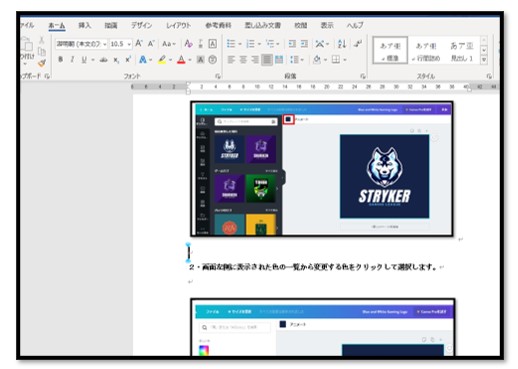The width and height of the screenshot is (518, 369).
Task: Click the Format Painter brush icon
Action: point(42,63)
